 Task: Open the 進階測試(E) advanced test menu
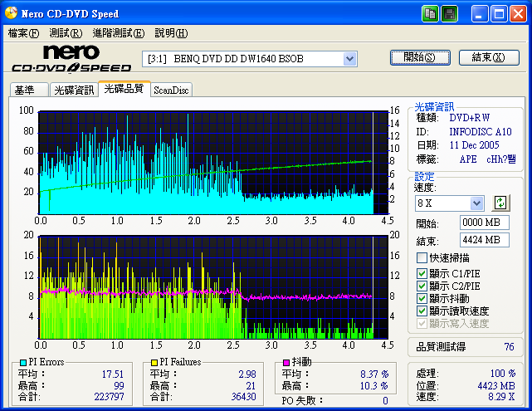coord(119,33)
